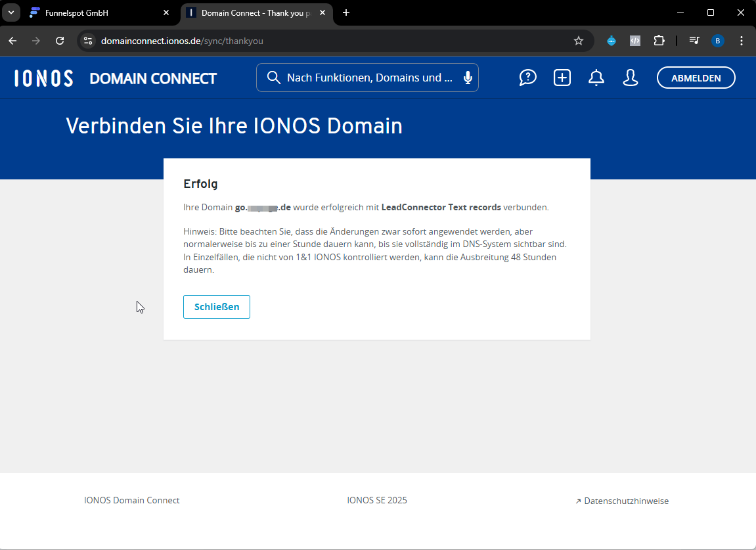Click the address bar URL
Screen dimensions: 756x550
click(x=182, y=41)
